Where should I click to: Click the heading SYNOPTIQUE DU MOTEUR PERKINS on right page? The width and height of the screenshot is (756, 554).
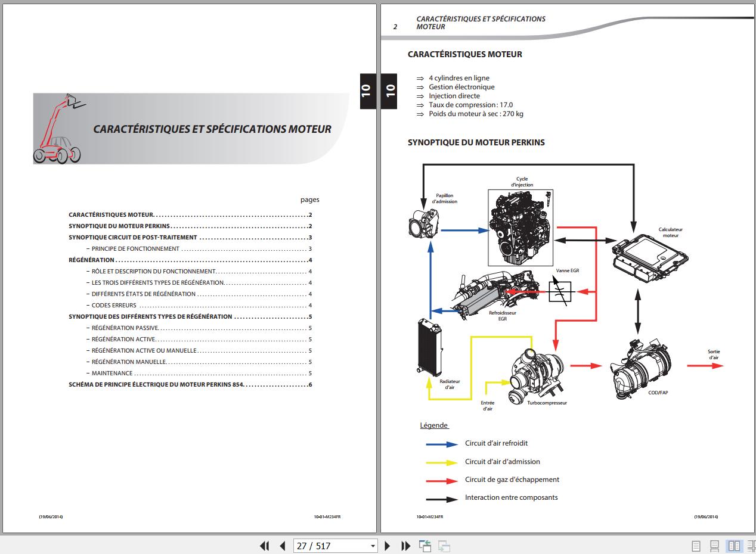coord(476,143)
